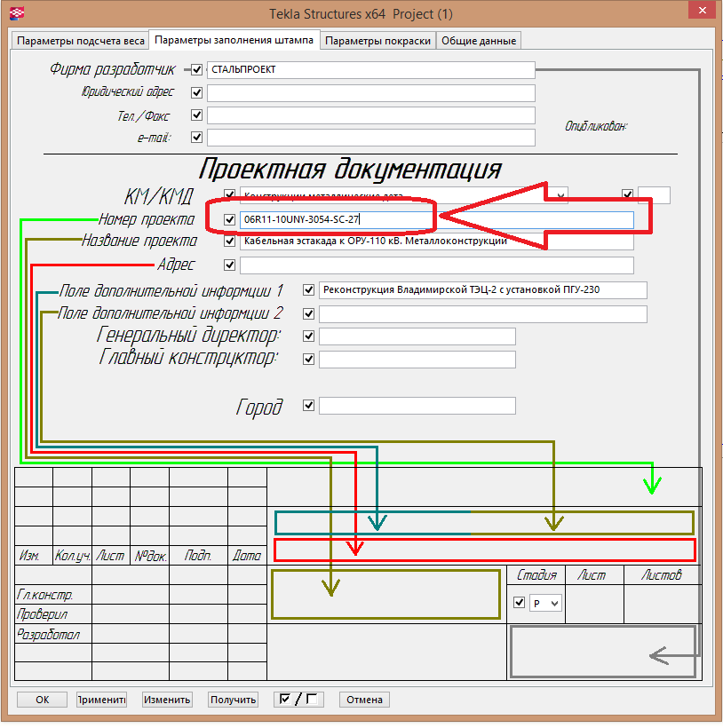Click the Получить button
723x728 pixels.
(233, 700)
